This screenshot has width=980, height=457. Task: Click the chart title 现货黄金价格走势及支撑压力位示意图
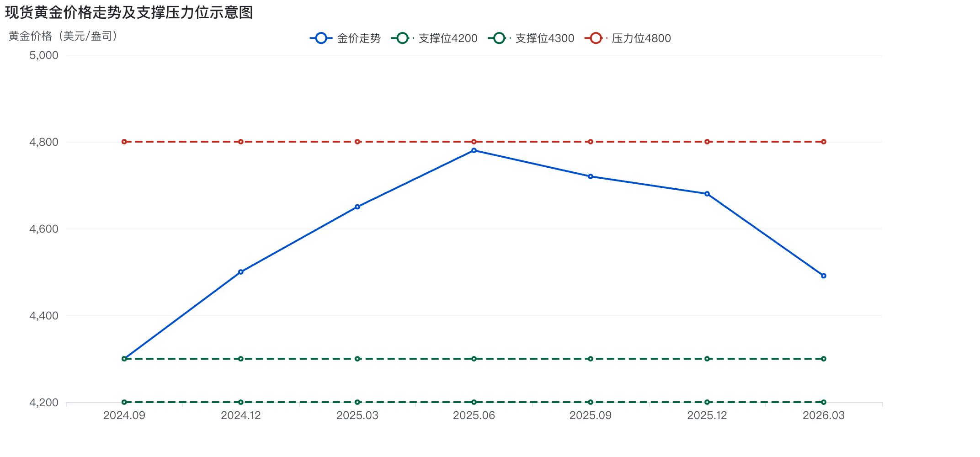tap(129, 12)
